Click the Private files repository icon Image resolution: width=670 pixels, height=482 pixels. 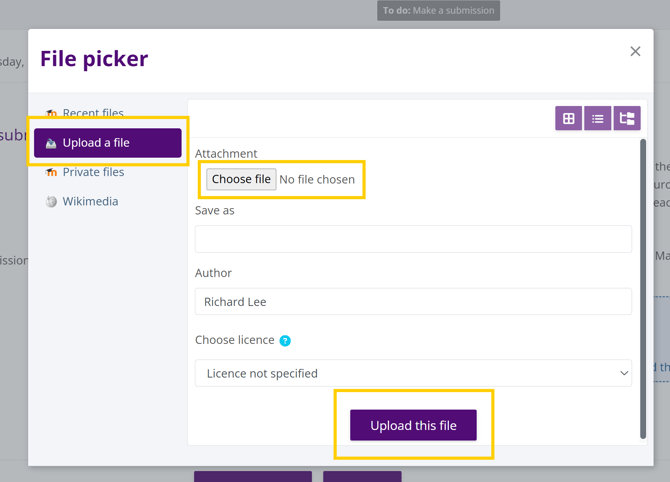tap(51, 172)
